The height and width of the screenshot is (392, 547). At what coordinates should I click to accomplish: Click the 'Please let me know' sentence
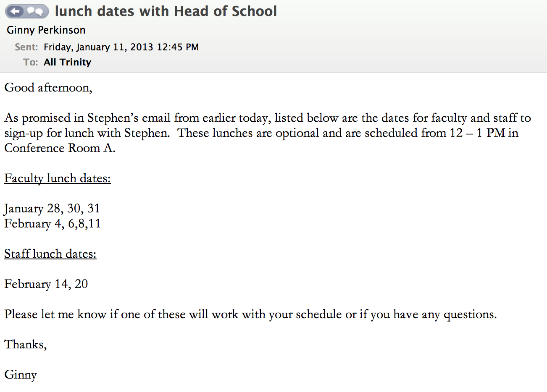click(x=250, y=314)
